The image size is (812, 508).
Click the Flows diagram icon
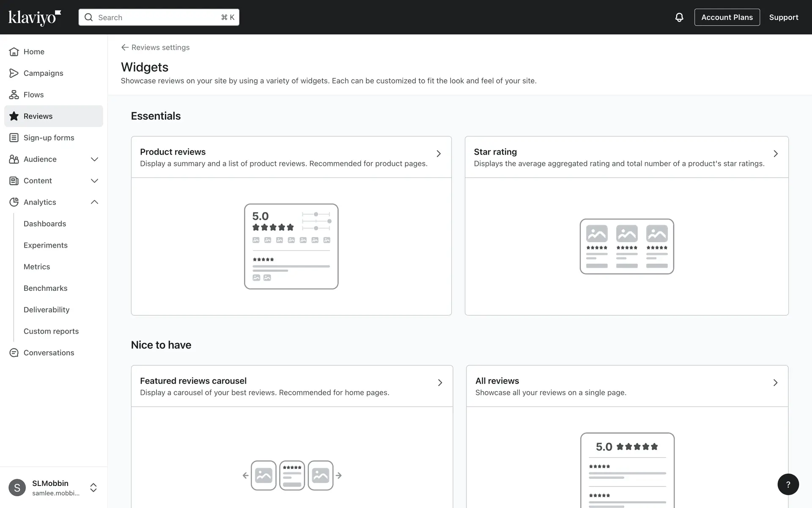(14, 95)
